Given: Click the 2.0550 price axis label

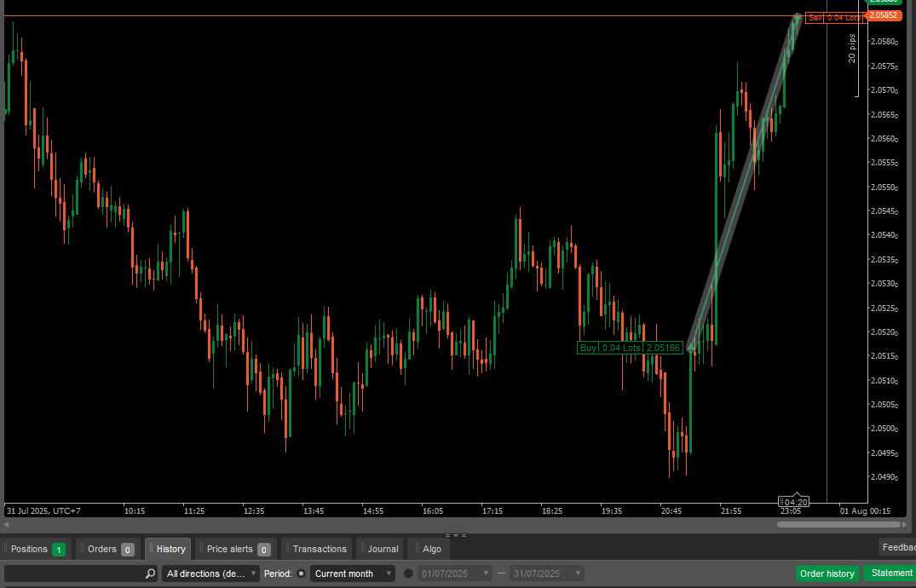Looking at the screenshot, I should [x=884, y=187].
